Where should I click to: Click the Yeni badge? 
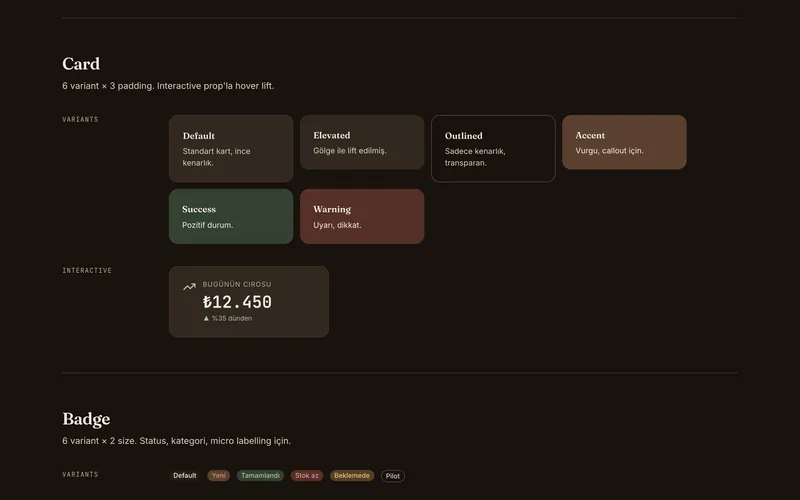coord(218,476)
